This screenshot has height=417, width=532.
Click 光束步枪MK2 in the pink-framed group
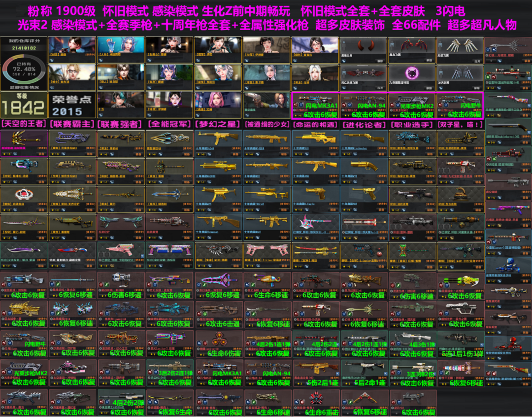411,105
